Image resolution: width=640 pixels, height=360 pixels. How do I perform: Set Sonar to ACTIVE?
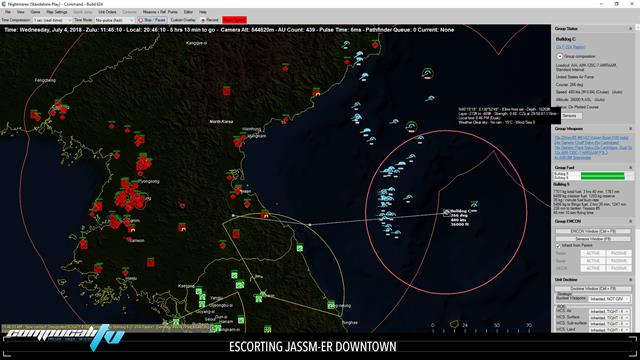point(593,261)
